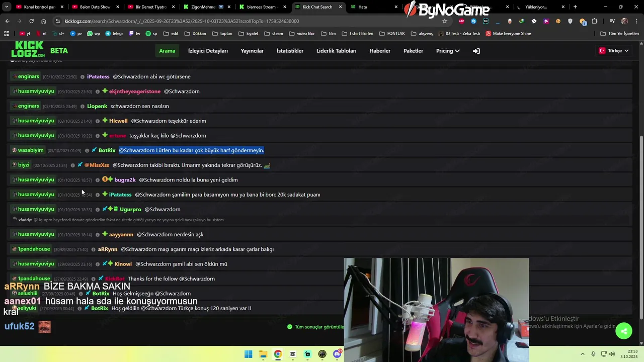The width and height of the screenshot is (644, 362).
Task: Open the video fikir bookmarks folder
Action: tap(301, 34)
